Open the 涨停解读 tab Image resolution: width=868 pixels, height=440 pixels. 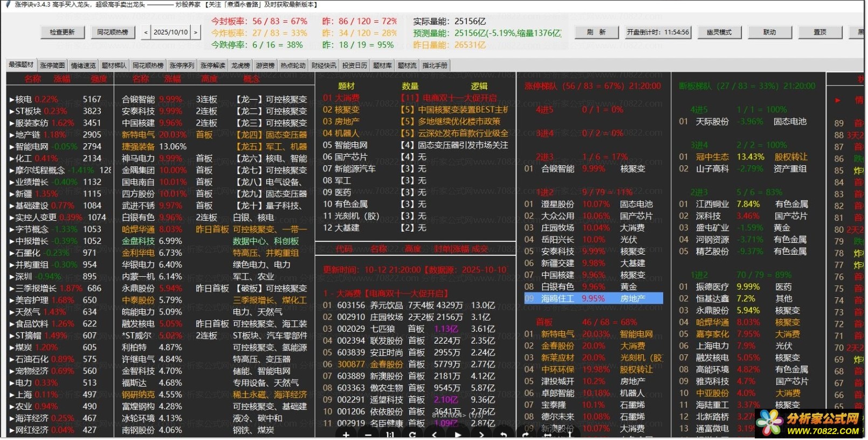(x=212, y=65)
